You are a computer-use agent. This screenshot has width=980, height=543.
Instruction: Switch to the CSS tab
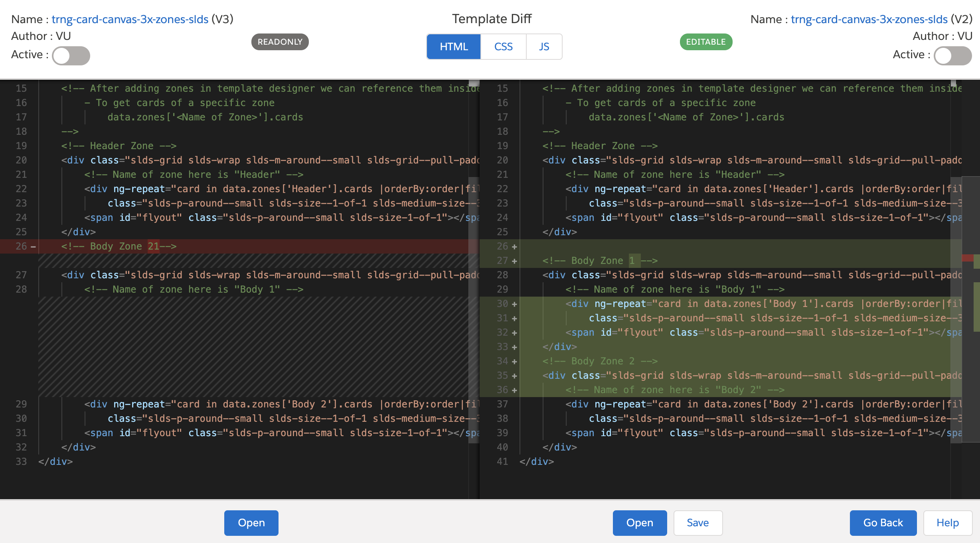point(503,47)
